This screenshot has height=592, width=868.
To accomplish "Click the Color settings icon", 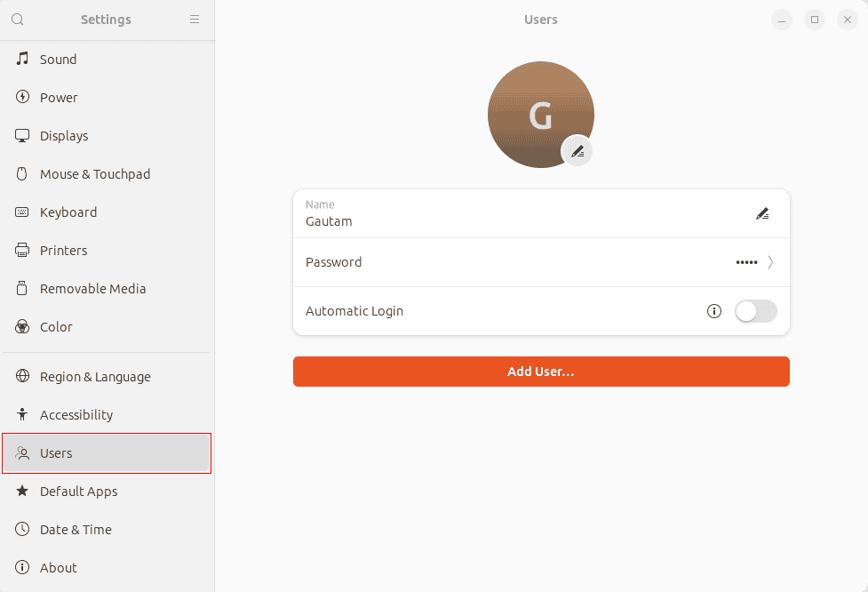I will [20, 326].
